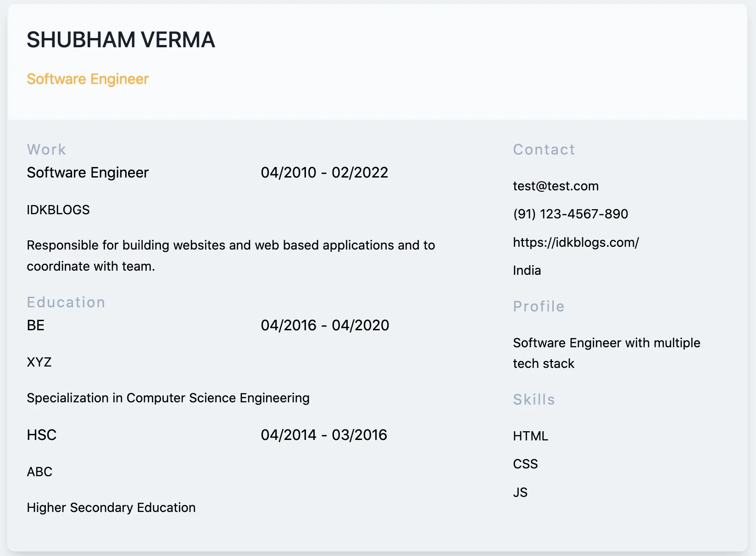Click the India location text
756x556 pixels.
(x=527, y=270)
